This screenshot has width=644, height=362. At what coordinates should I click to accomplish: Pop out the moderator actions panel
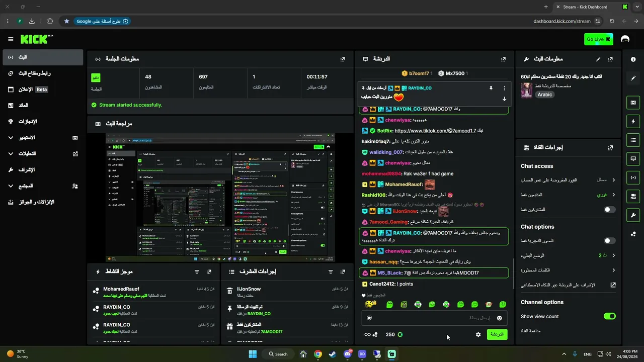click(x=343, y=271)
